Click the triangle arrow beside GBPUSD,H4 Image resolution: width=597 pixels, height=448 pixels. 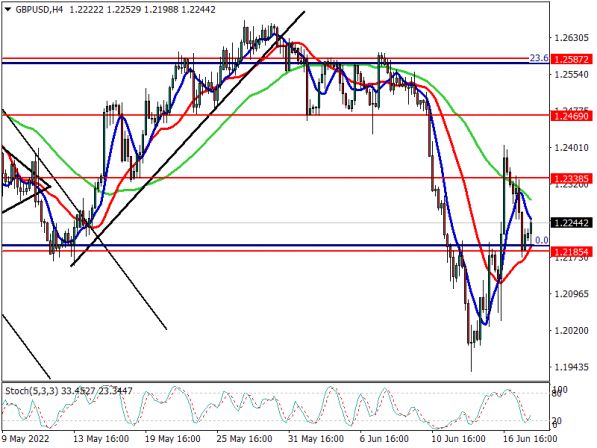coord(8,10)
